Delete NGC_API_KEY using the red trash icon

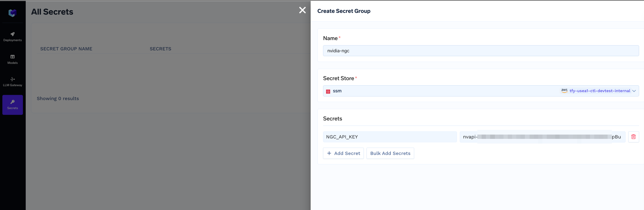[x=634, y=137]
